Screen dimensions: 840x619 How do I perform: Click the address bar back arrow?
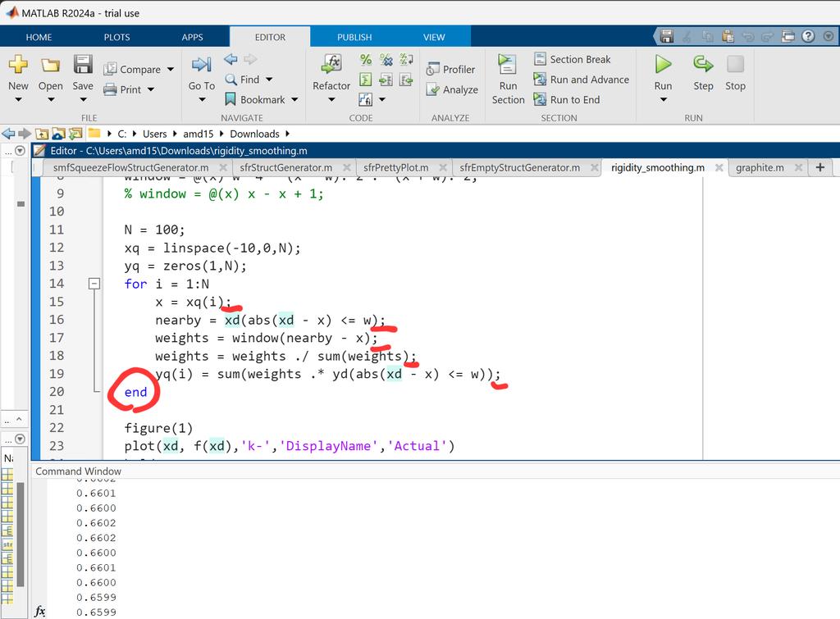point(8,134)
